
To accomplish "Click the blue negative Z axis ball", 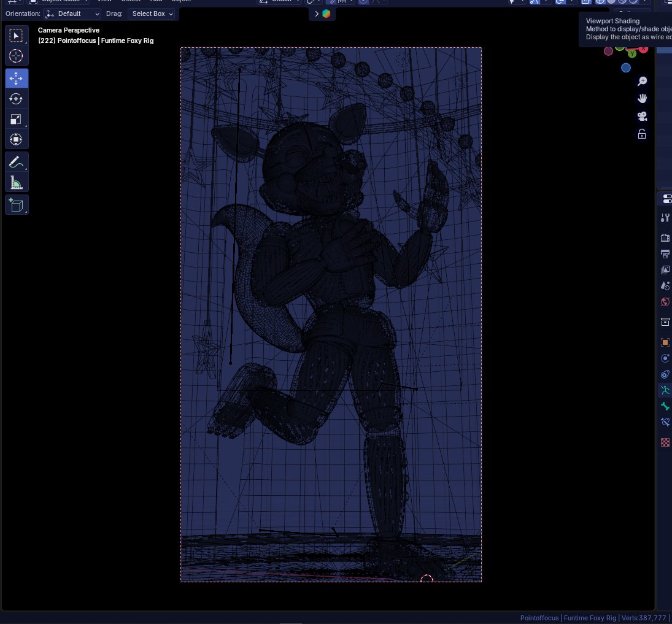I will (626, 67).
